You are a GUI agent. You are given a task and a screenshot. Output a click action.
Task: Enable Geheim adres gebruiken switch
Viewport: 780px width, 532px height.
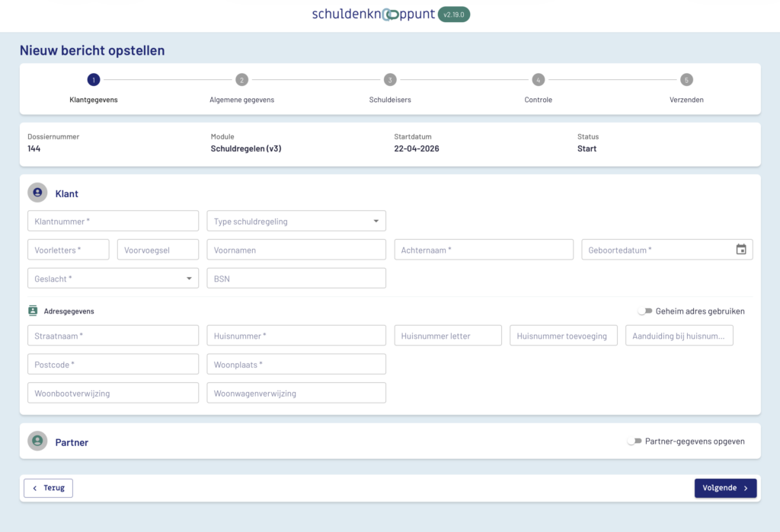tap(645, 311)
